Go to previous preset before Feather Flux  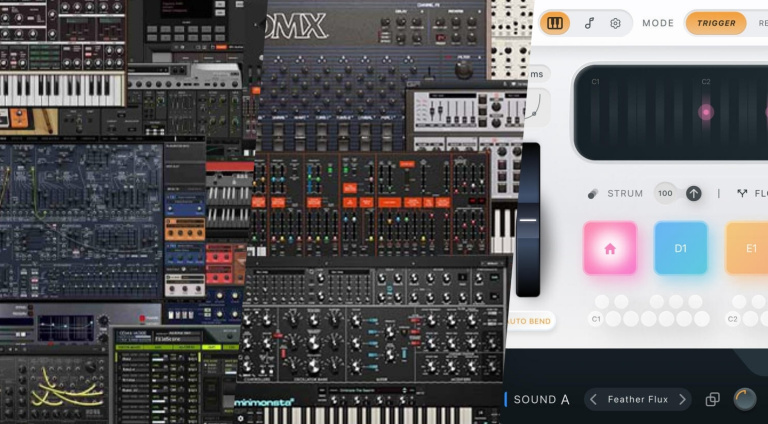click(x=593, y=400)
